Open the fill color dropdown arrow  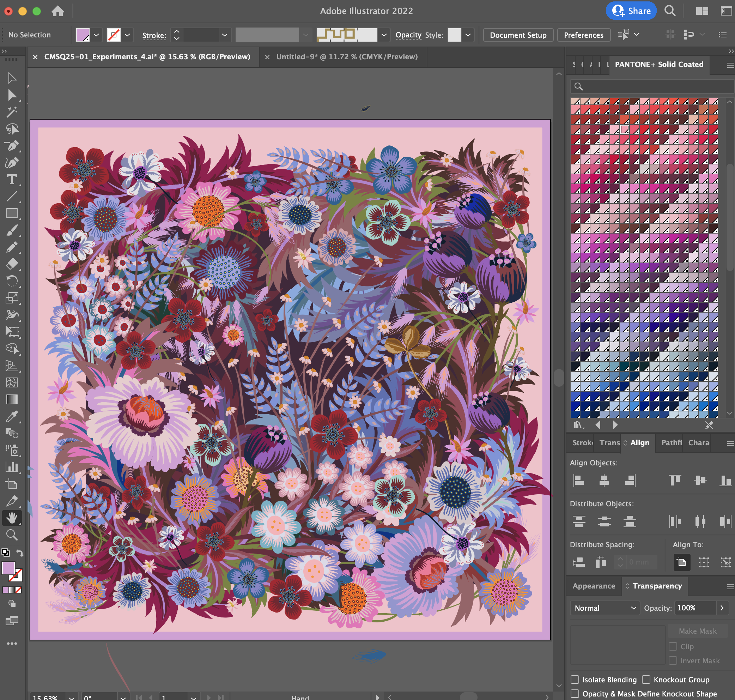click(96, 35)
